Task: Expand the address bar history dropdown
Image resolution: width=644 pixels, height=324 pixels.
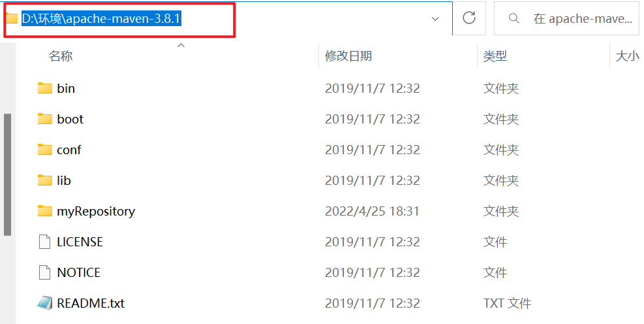Action: click(435, 19)
